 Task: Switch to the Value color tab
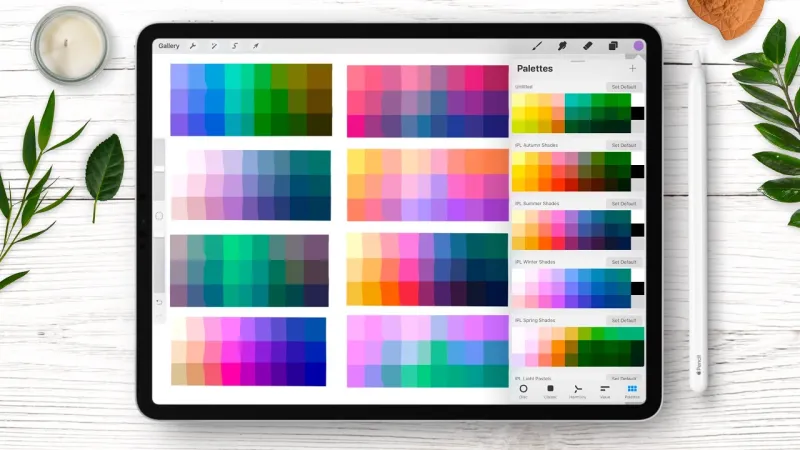point(605,391)
